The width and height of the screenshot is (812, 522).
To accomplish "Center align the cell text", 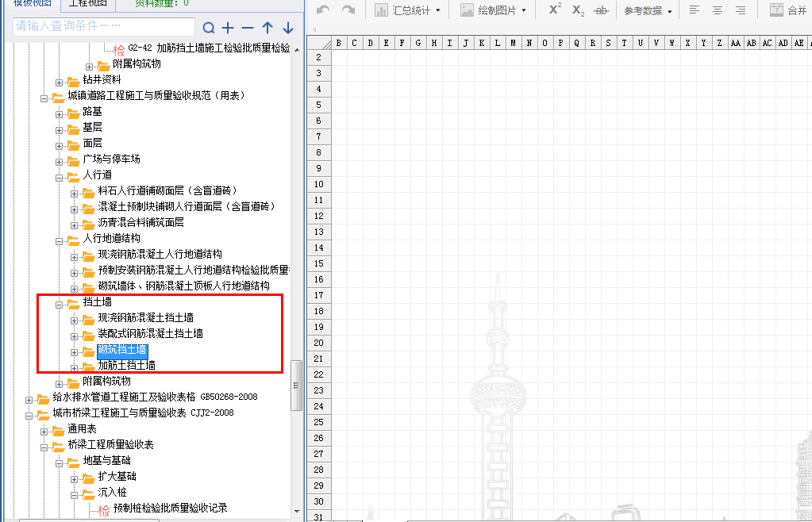I will click(718, 10).
